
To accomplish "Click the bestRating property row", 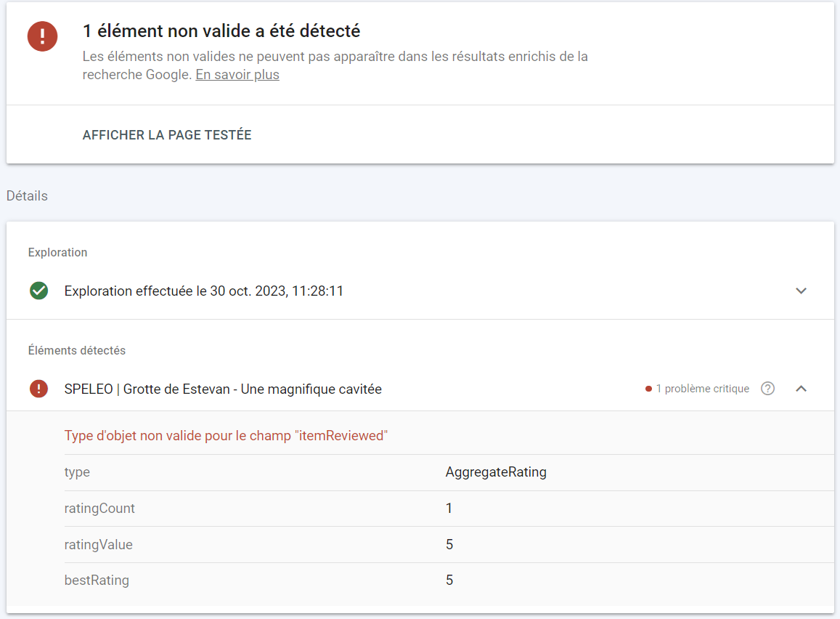I will [x=97, y=580].
